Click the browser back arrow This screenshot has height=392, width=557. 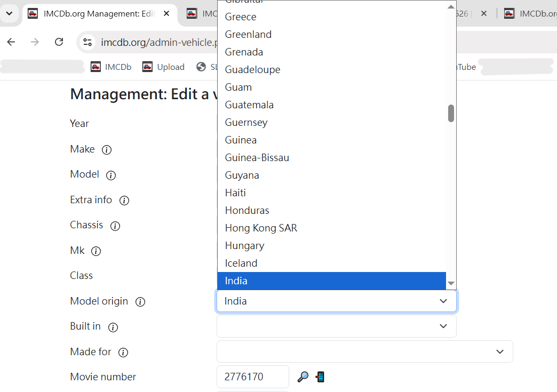[x=11, y=42]
